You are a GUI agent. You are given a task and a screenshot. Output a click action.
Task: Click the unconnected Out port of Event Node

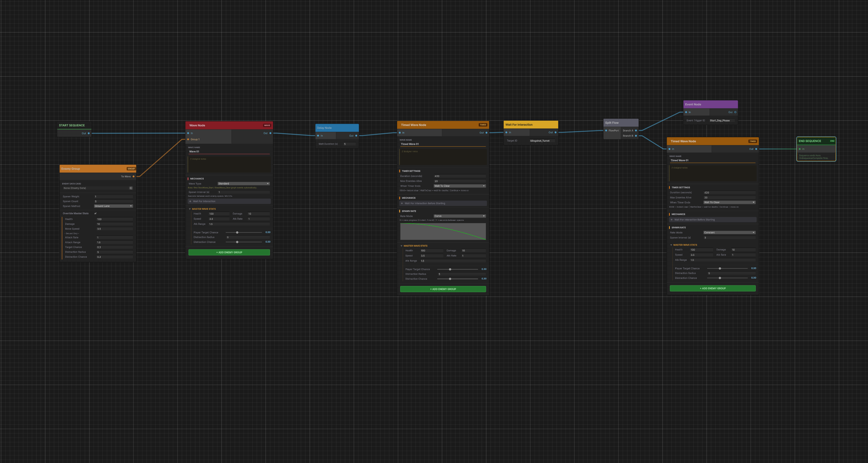pyautogui.click(x=735, y=112)
